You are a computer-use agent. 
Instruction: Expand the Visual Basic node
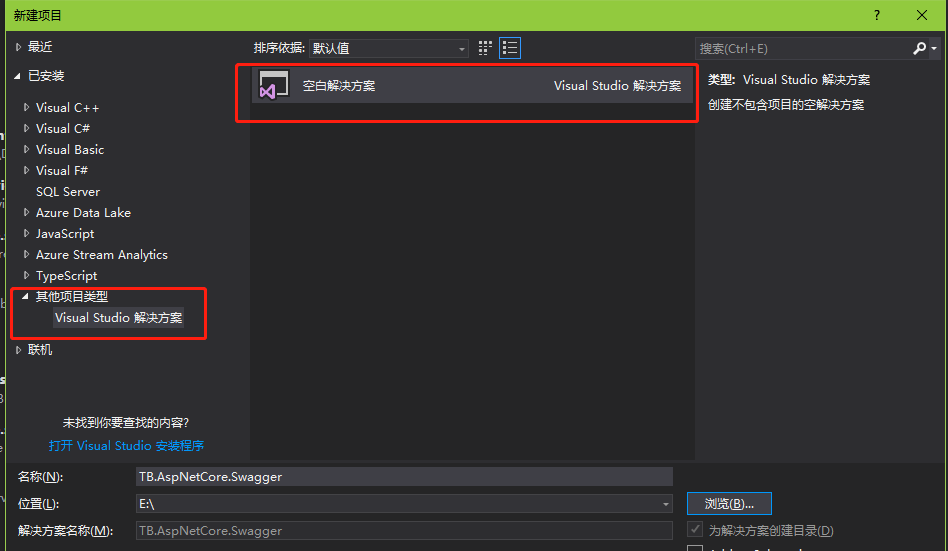[x=26, y=149]
